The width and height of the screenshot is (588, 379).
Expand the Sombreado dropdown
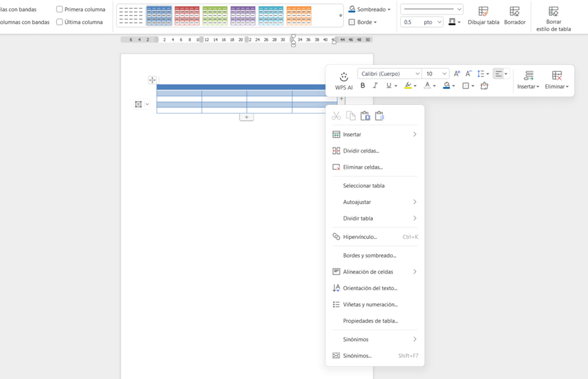click(x=370, y=9)
